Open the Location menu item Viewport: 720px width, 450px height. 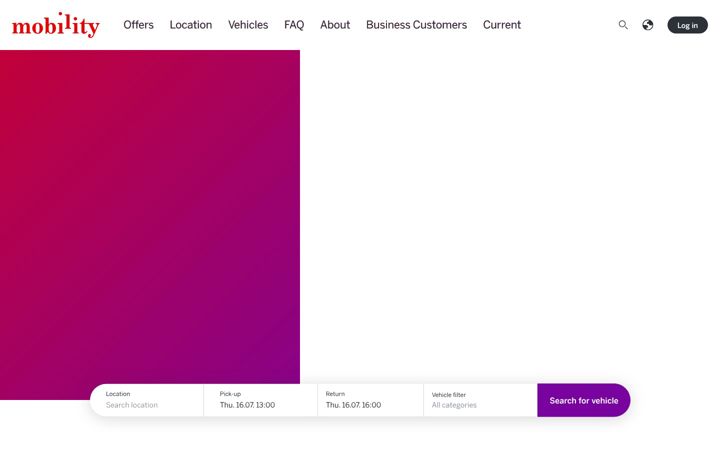[191, 25]
